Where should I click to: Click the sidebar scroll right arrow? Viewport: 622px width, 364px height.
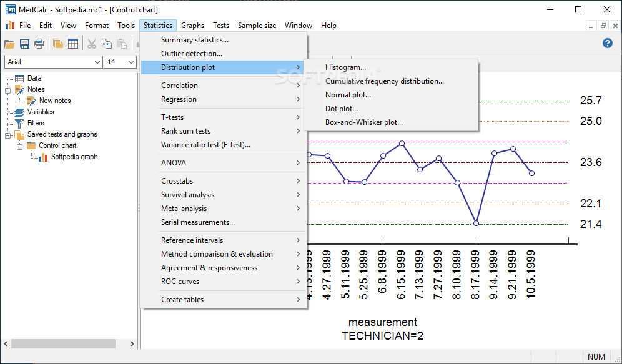[132, 344]
